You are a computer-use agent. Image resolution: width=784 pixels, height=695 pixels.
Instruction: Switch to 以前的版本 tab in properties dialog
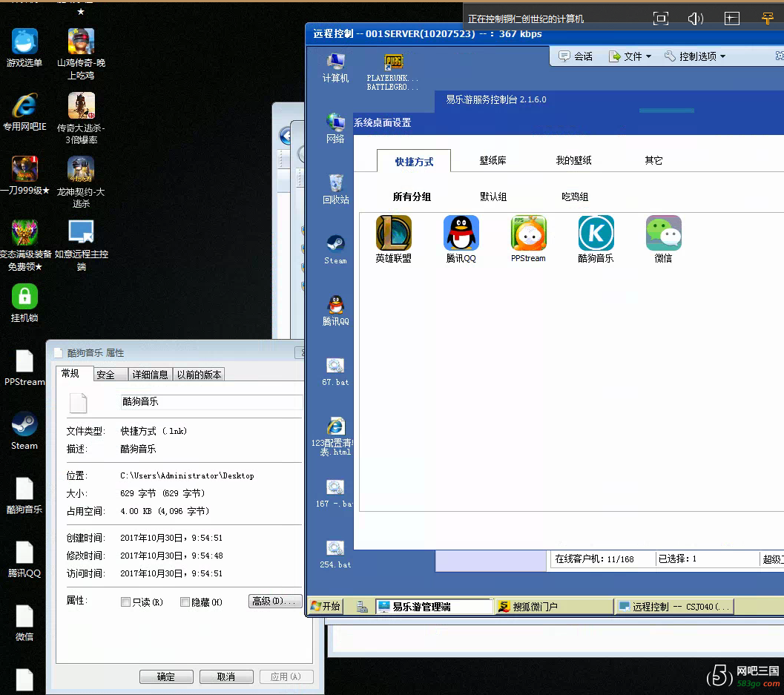coord(199,375)
